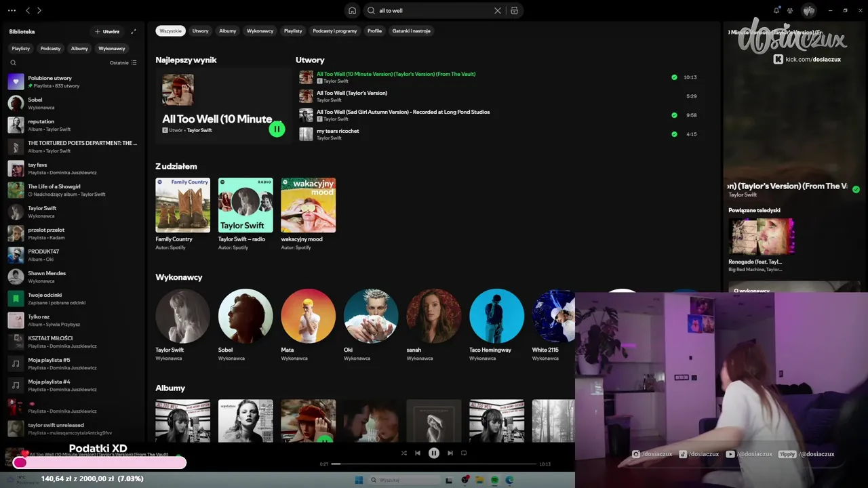Open the Browse icon beside search
Viewport: 868px width, 488px height.
514,10
